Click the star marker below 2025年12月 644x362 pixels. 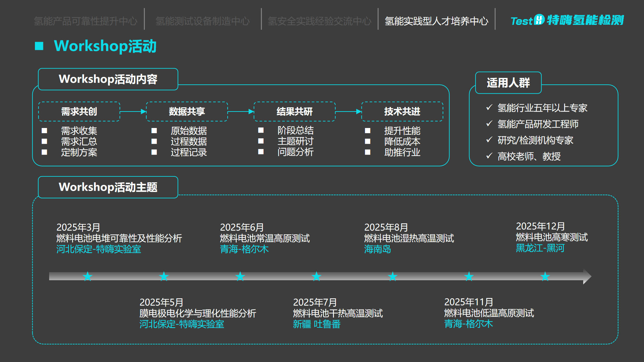tap(545, 276)
